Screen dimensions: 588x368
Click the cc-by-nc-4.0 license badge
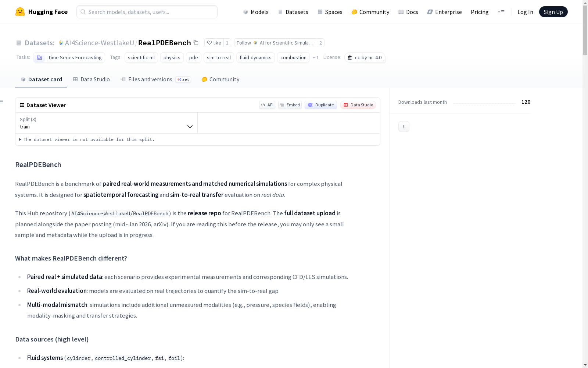point(365,57)
